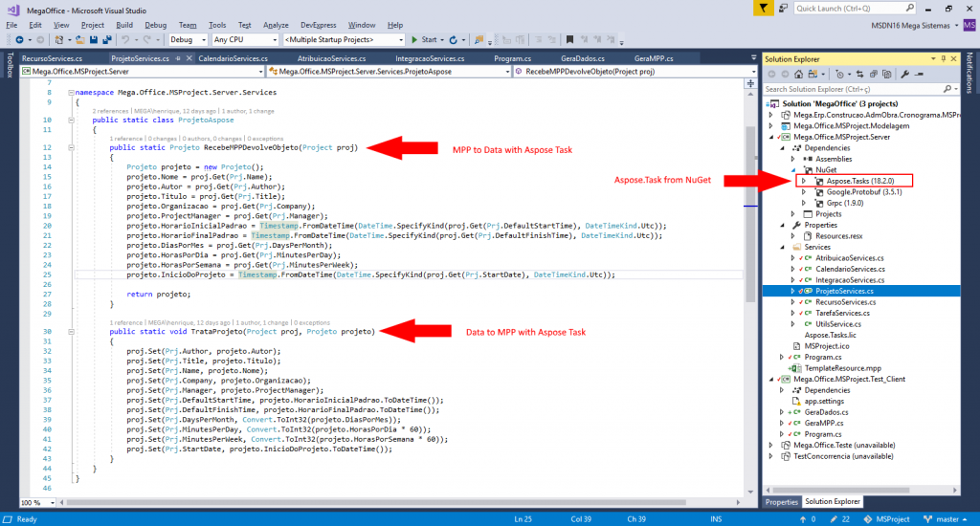Screen dimensions: 980x526
Task: Click the MSProject repository in status bar
Action: 887,519
